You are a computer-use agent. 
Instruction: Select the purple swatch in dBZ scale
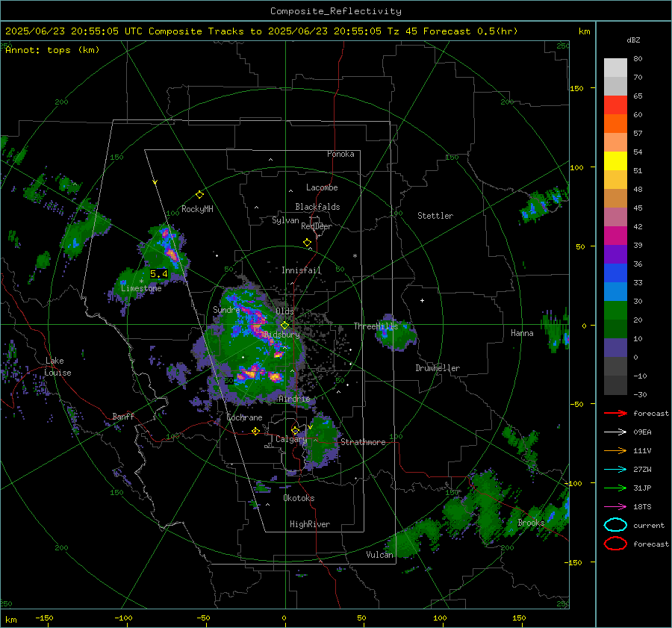coord(615,255)
